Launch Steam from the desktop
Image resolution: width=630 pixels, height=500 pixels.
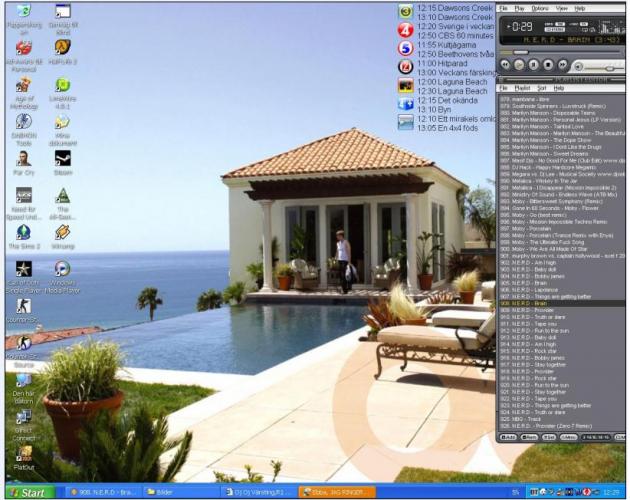[x=62, y=158]
